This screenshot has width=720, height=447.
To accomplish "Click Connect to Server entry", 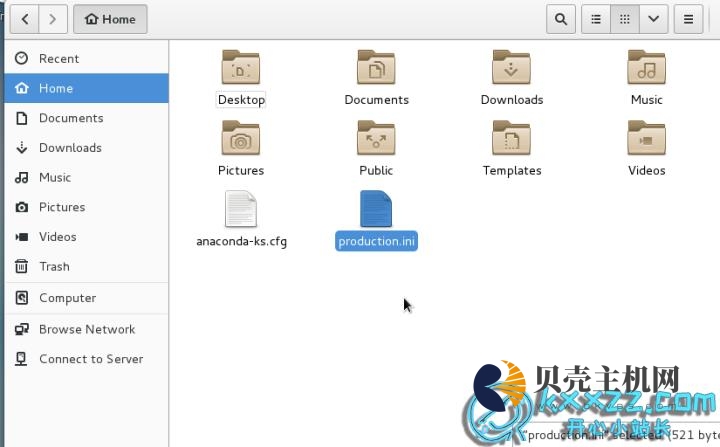I will click(x=90, y=359).
